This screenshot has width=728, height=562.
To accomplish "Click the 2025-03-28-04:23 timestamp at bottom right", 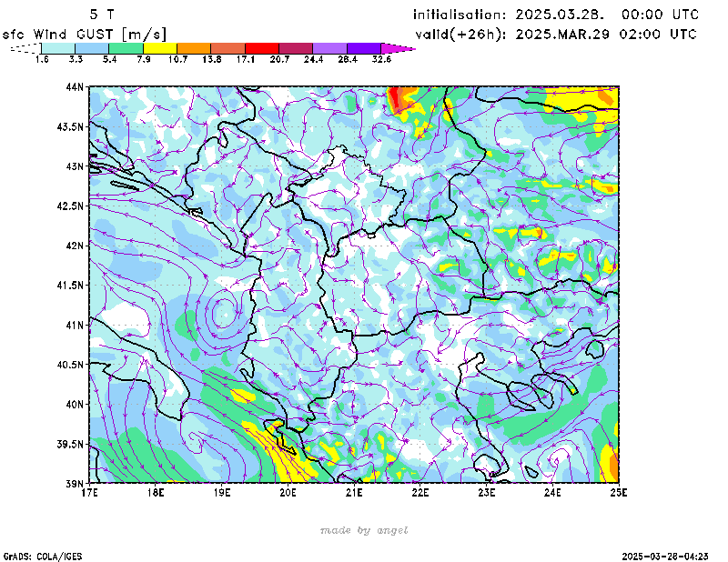I will (x=664, y=556).
